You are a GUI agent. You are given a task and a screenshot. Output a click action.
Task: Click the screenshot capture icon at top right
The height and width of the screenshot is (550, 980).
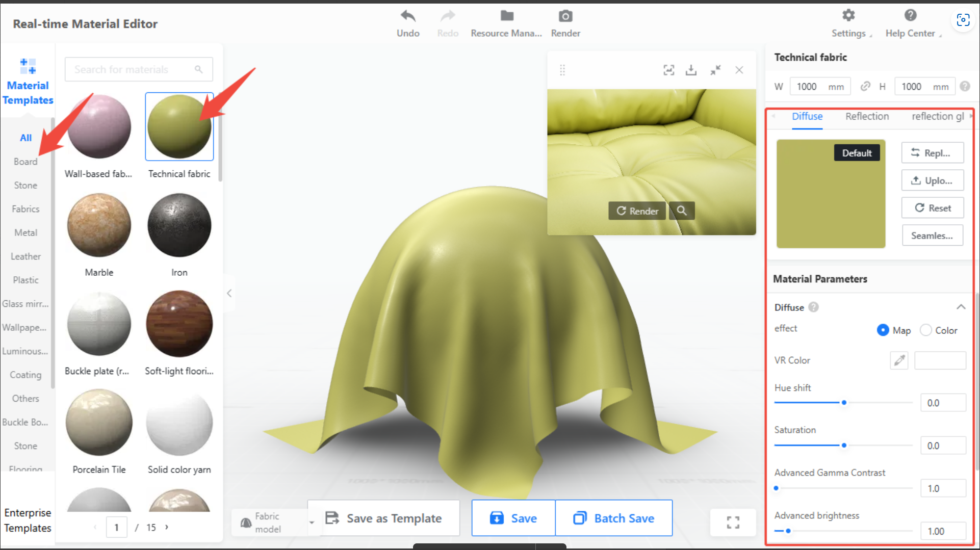pyautogui.click(x=963, y=20)
